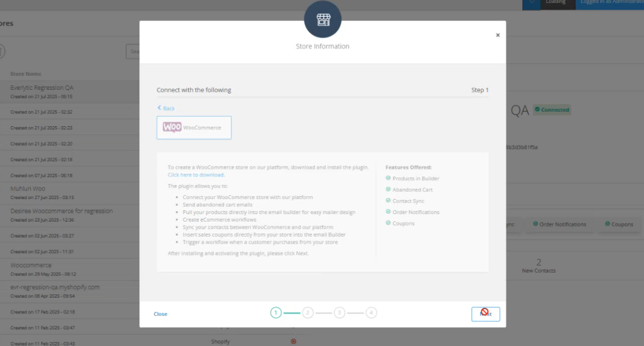
Task: Go back using the Back chevron link
Action: pyautogui.click(x=166, y=108)
